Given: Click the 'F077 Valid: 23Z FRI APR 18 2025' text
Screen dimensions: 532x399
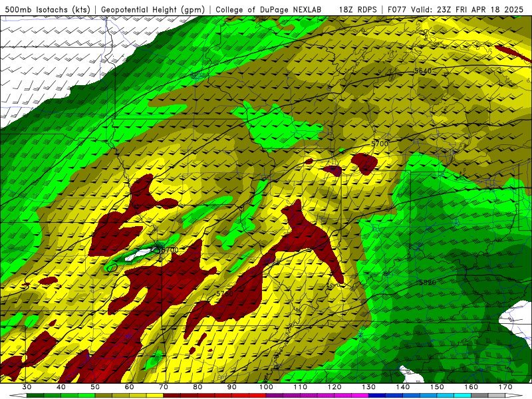Looking at the screenshot, I should [x=455, y=9].
